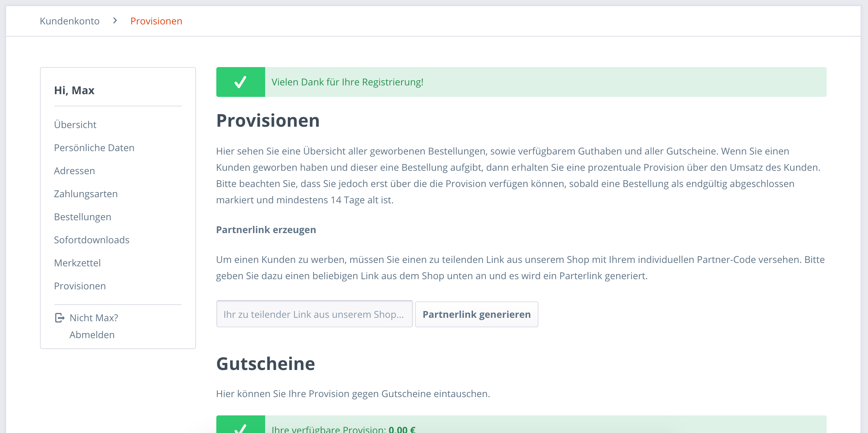The width and height of the screenshot is (868, 433).
Task: Select Provisionen in the sidebar menu
Action: tap(80, 286)
